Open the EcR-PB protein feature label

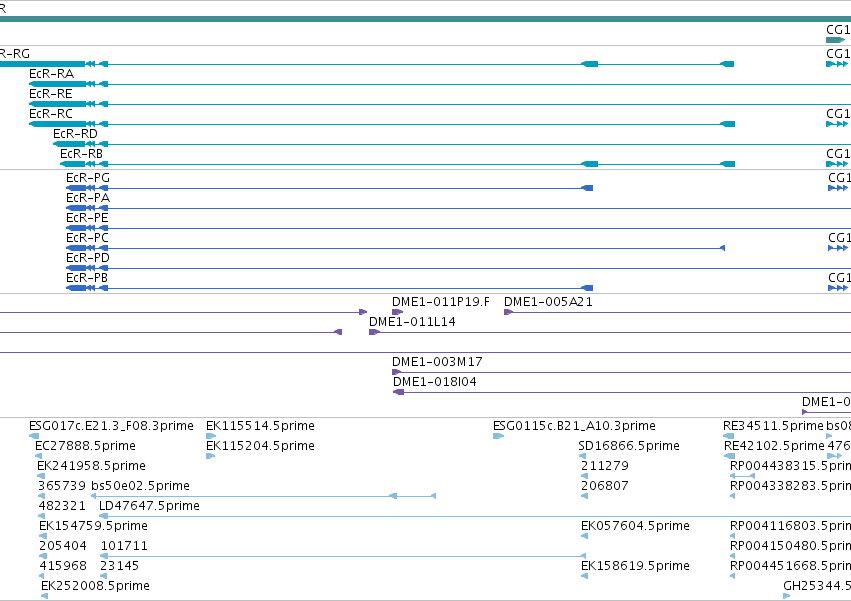pyautogui.click(x=87, y=278)
